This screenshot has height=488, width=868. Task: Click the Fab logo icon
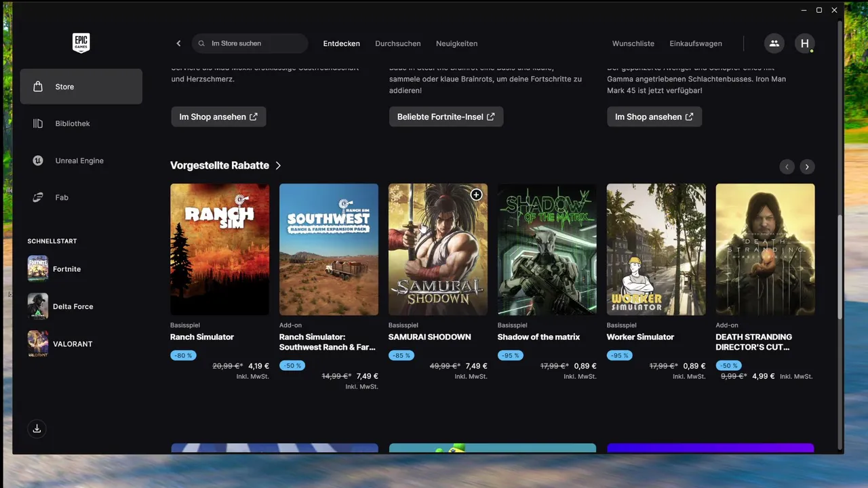coord(38,197)
